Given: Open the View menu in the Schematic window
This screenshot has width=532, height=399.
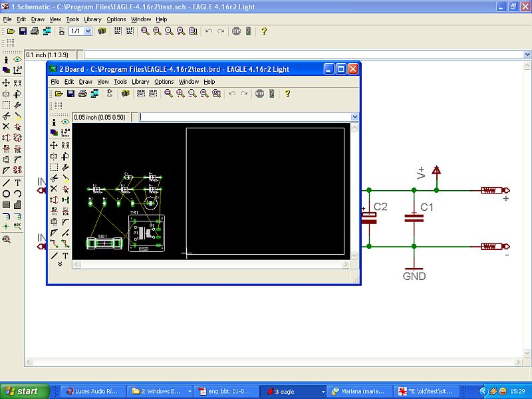Looking at the screenshot, I should pyautogui.click(x=55, y=19).
